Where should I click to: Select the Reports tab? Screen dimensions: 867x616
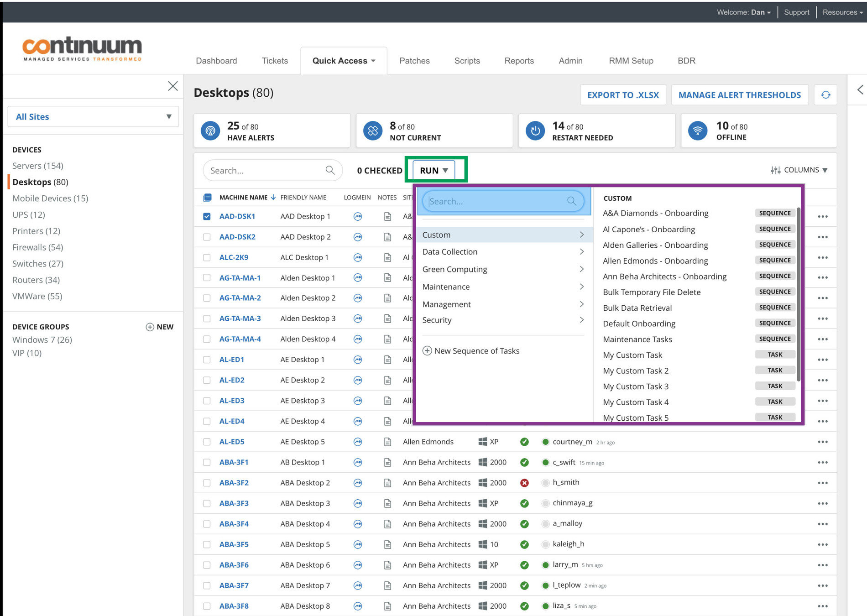click(519, 61)
